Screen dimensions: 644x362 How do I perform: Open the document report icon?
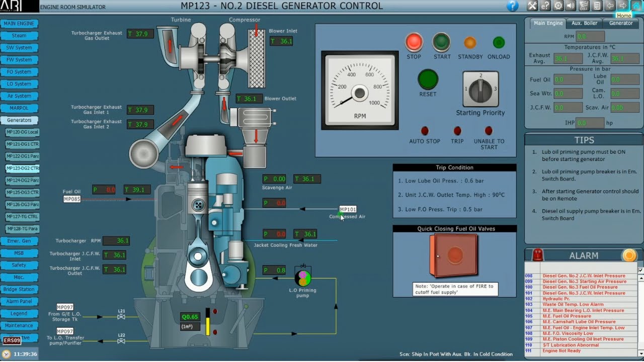597,6
